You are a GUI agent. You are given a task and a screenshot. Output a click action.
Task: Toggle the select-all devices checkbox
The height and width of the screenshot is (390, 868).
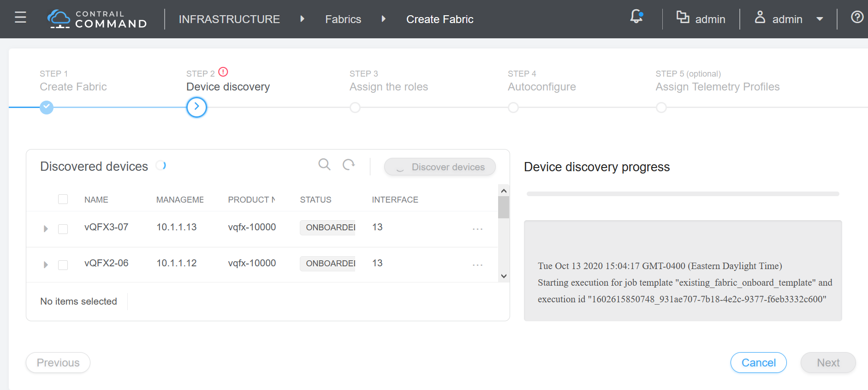(x=63, y=199)
